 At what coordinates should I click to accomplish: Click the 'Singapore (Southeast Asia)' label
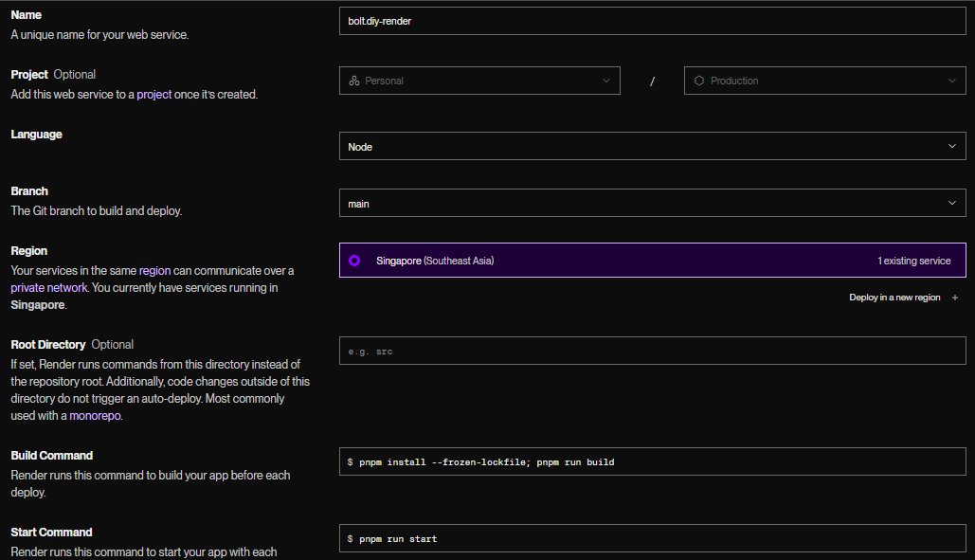pyautogui.click(x=435, y=261)
